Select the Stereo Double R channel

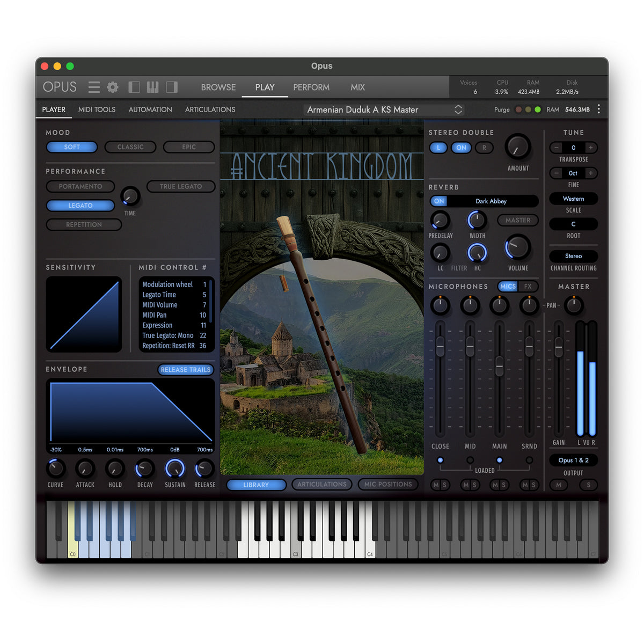[x=484, y=148]
